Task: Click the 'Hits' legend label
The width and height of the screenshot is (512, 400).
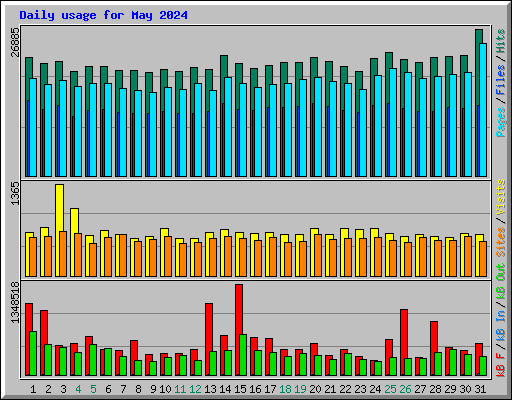Action: point(501,41)
